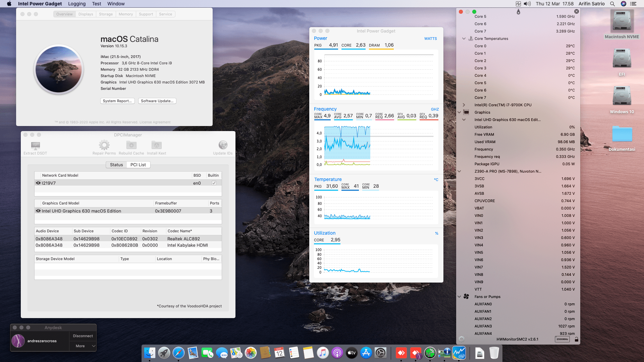Select Dokumentasi folder on desktop
The width and height of the screenshot is (644, 362).
click(x=622, y=134)
